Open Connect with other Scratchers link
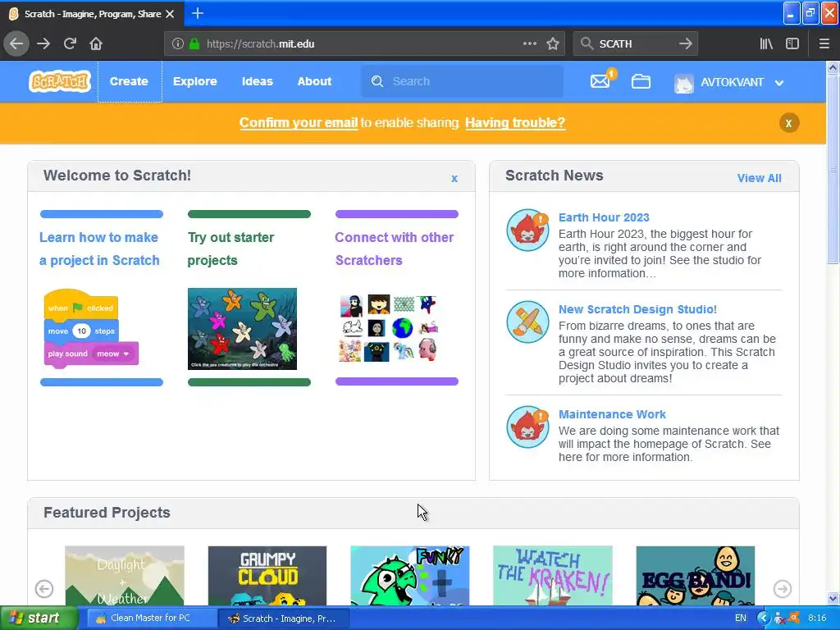This screenshot has width=840, height=630. 395,249
